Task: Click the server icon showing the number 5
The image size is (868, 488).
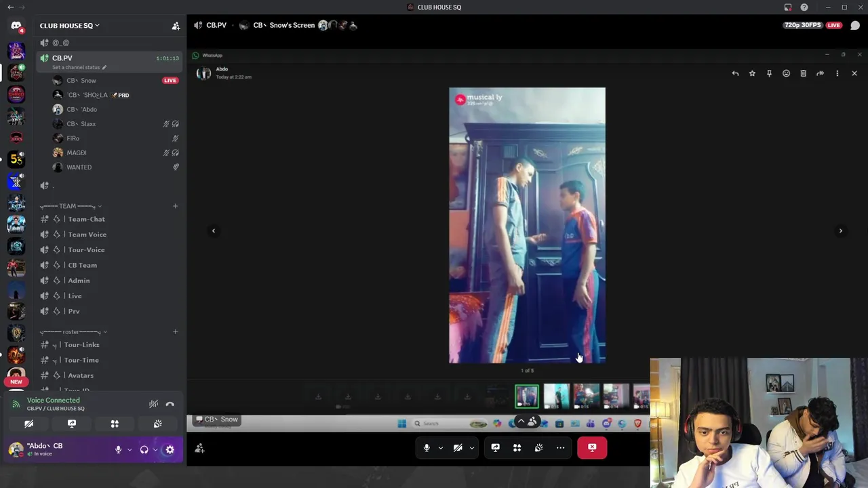Action: pos(16,159)
